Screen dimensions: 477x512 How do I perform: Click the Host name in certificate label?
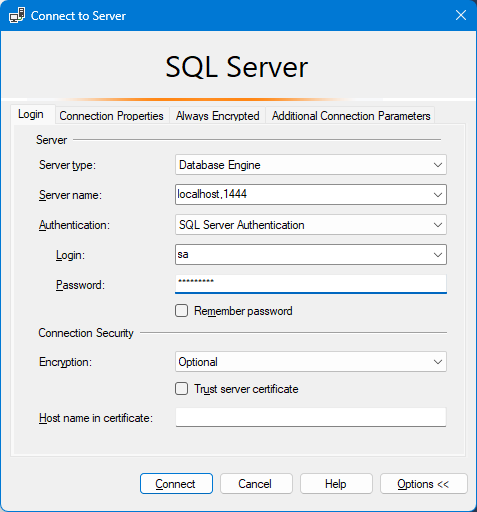click(96, 418)
